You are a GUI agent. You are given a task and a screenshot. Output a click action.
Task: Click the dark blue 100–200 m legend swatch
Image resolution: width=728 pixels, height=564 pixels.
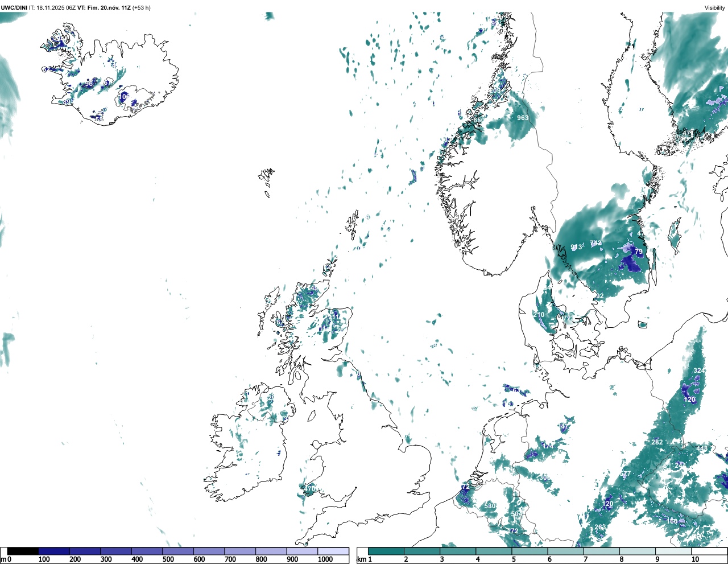pos(54,551)
